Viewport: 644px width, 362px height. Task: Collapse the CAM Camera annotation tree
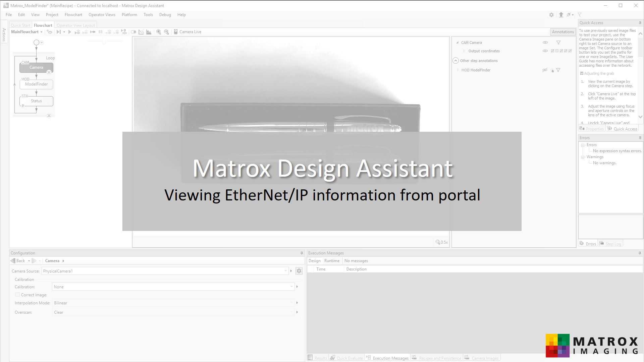457,43
